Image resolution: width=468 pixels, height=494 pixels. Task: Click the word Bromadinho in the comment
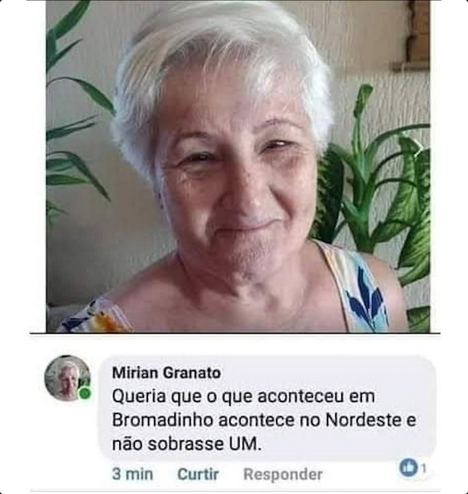click(x=163, y=420)
